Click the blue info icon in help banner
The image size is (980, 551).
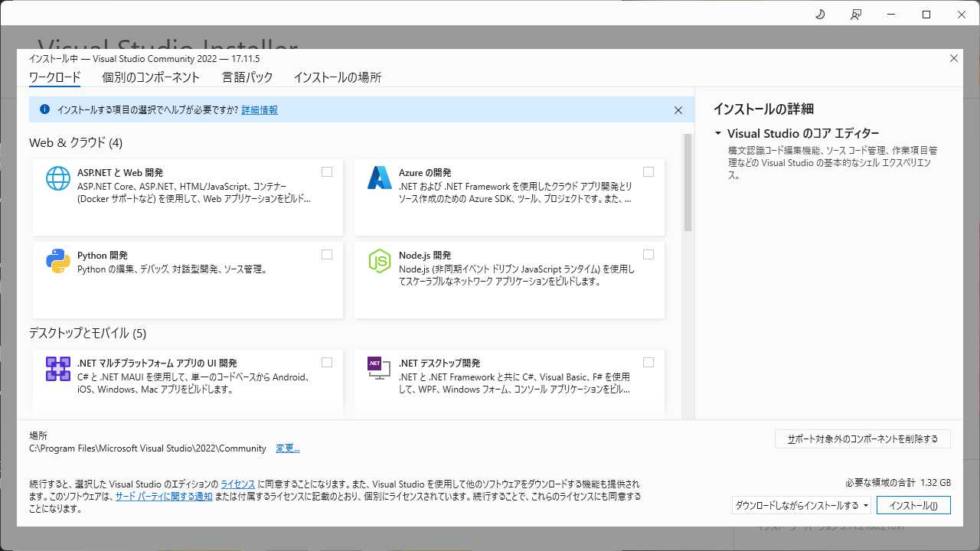tap(44, 109)
